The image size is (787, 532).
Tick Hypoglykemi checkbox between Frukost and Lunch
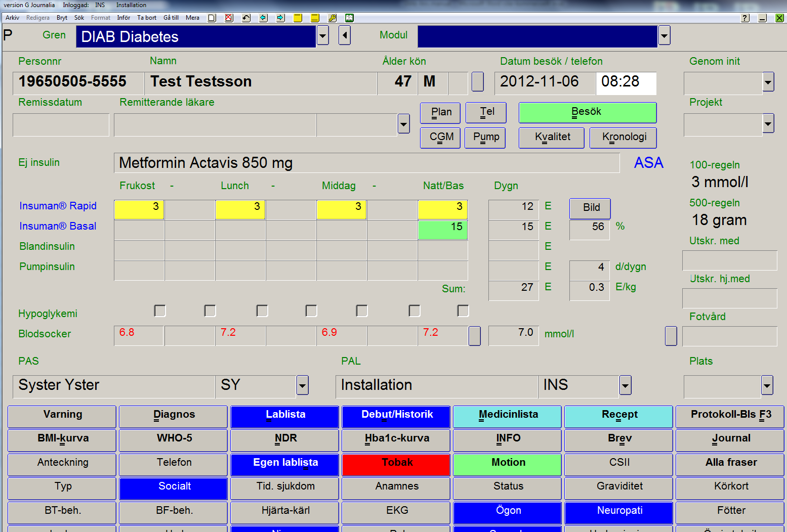pyautogui.click(x=210, y=311)
